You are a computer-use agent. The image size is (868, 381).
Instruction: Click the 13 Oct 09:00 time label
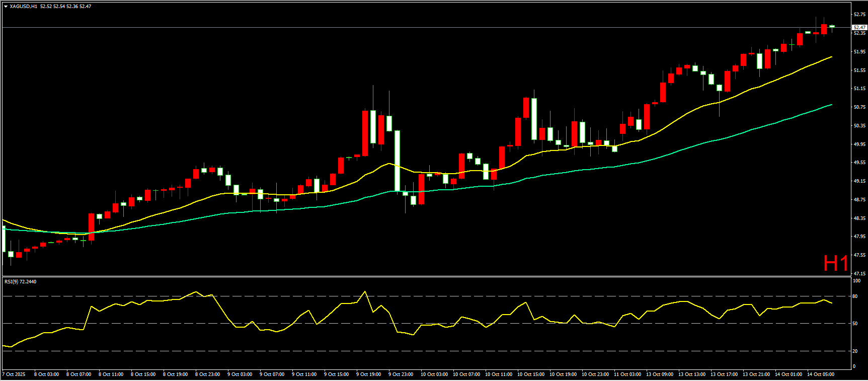(659, 374)
